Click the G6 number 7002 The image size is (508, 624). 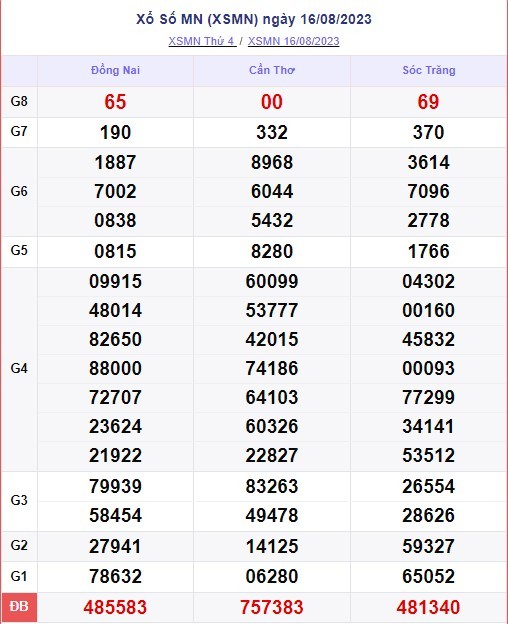pyautogui.click(x=115, y=191)
